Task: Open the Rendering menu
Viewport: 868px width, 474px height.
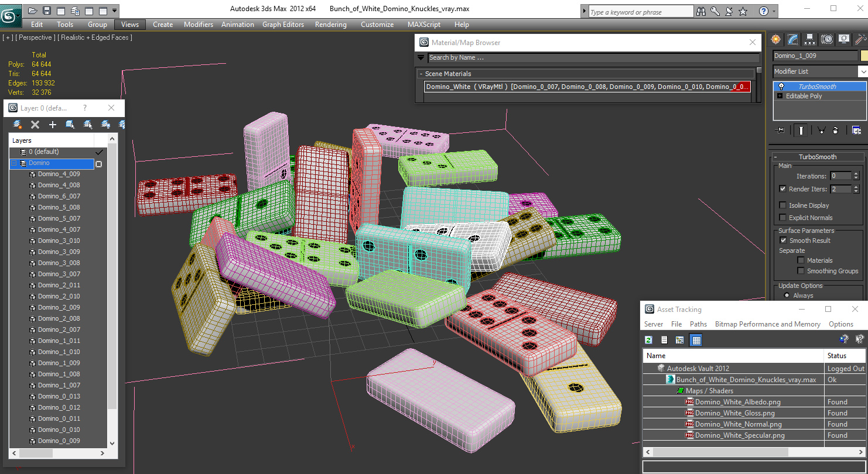Action: coord(331,25)
